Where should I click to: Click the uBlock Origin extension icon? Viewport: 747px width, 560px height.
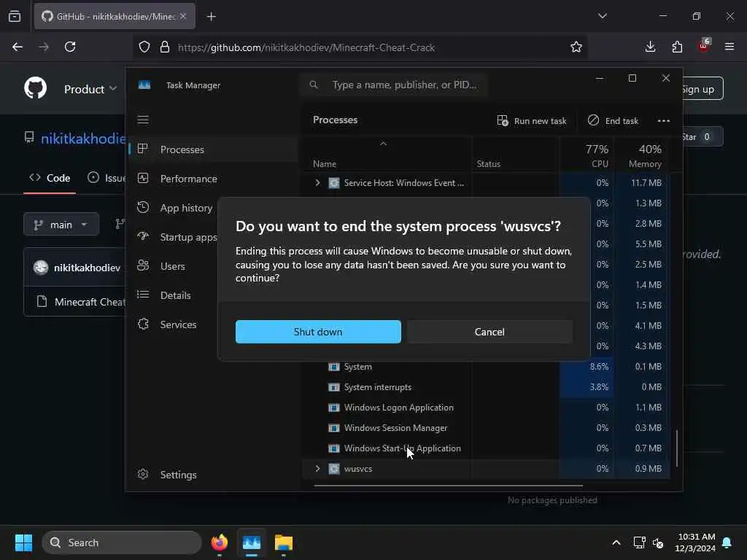pyautogui.click(x=704, y=46)
